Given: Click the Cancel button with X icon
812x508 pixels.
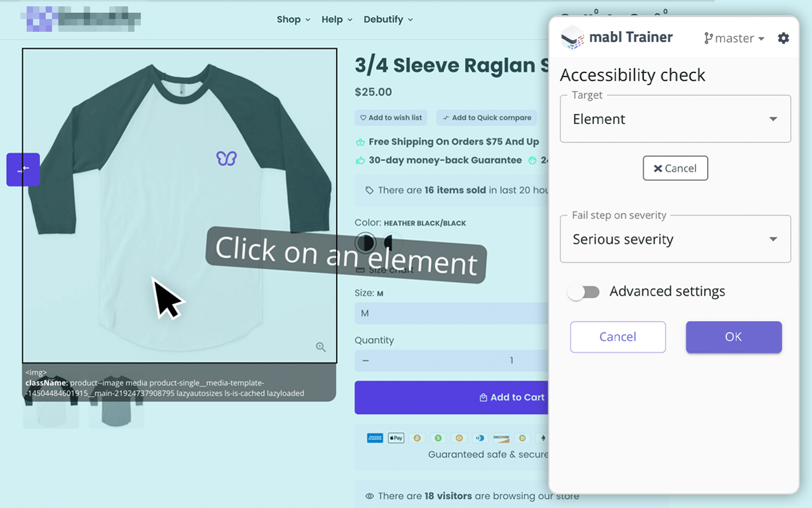Looking at the screenshot, I should [x=675, y=168].
